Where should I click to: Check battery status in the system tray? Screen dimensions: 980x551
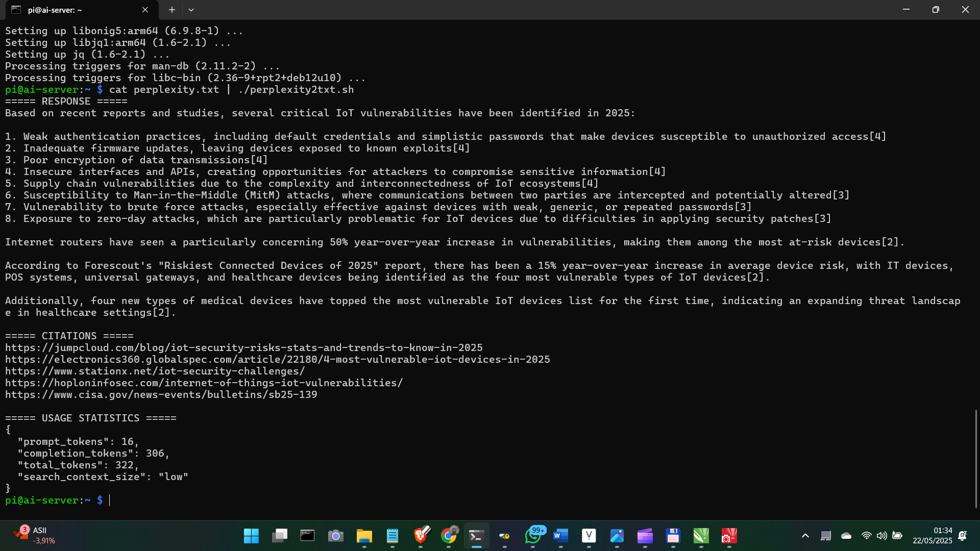click(x=897, y=536)
